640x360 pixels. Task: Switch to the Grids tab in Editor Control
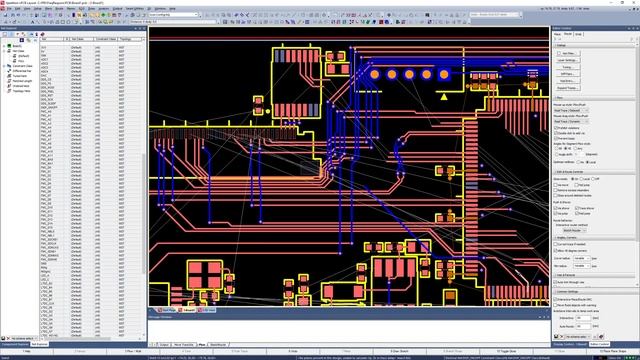point(578,34)
